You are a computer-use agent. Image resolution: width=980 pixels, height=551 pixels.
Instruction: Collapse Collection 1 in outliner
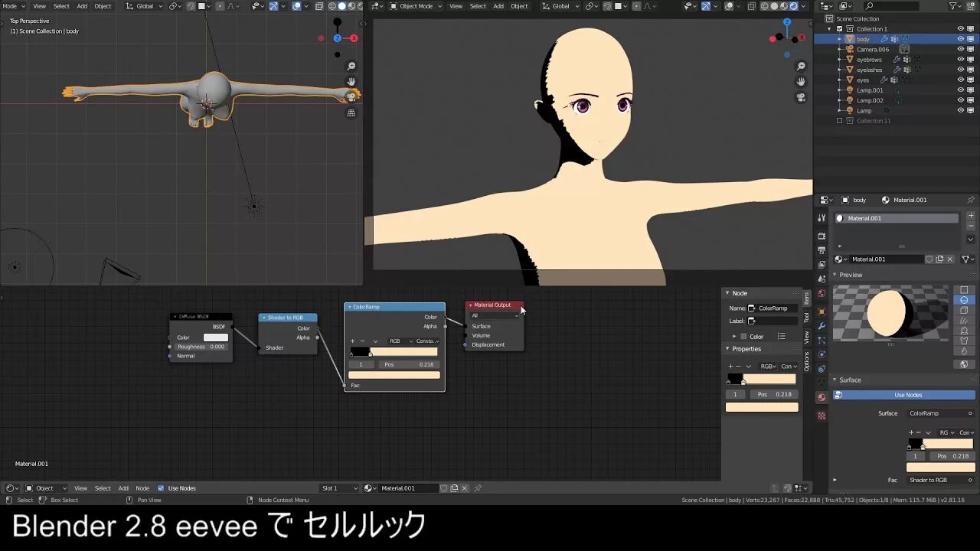tap(830, 29)
